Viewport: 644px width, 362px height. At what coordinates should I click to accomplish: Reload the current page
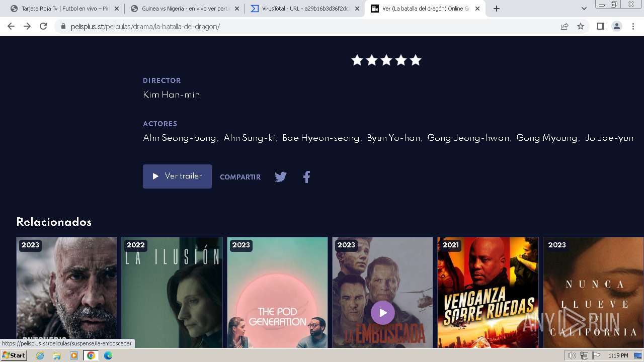coord(43,26)
